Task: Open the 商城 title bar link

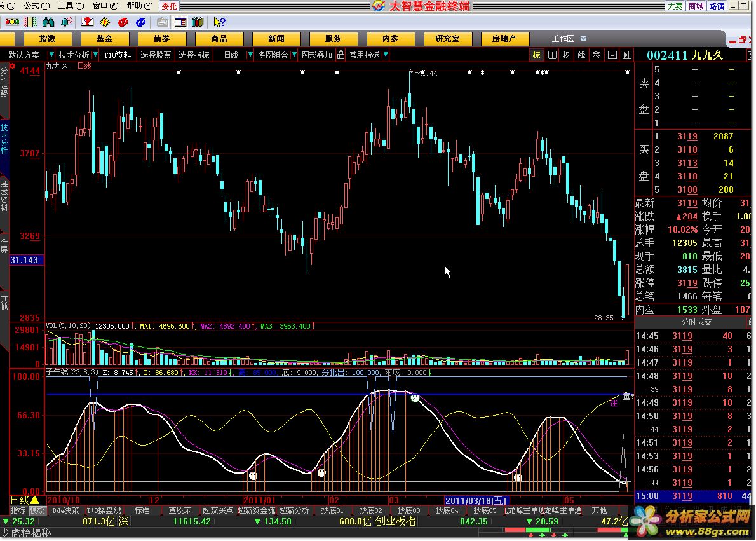Action: tap(696, 6)
